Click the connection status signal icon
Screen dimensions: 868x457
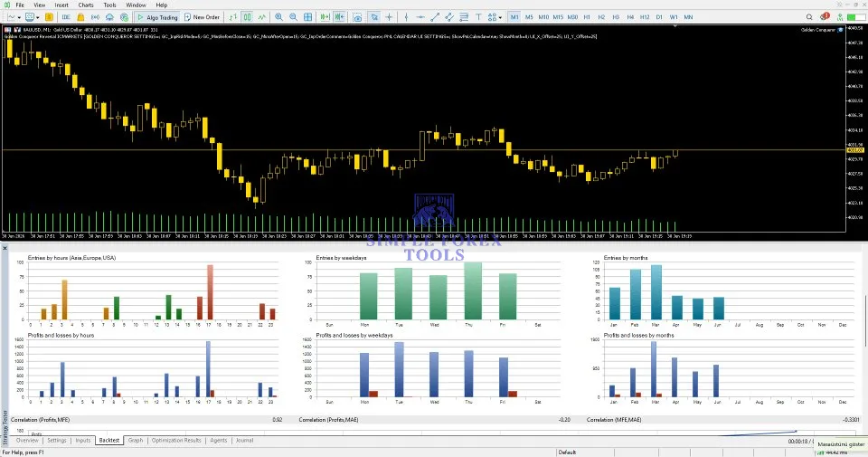(x=840, y=17)
